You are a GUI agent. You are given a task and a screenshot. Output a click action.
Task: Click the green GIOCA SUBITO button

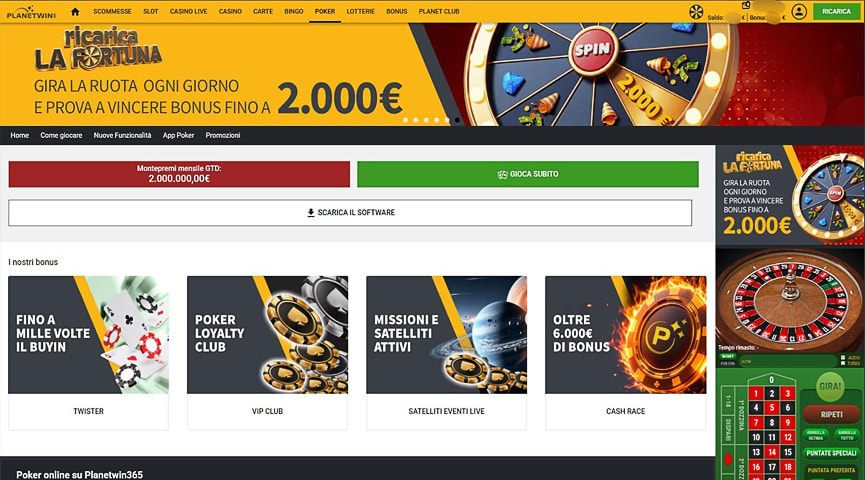click(528, 174)
